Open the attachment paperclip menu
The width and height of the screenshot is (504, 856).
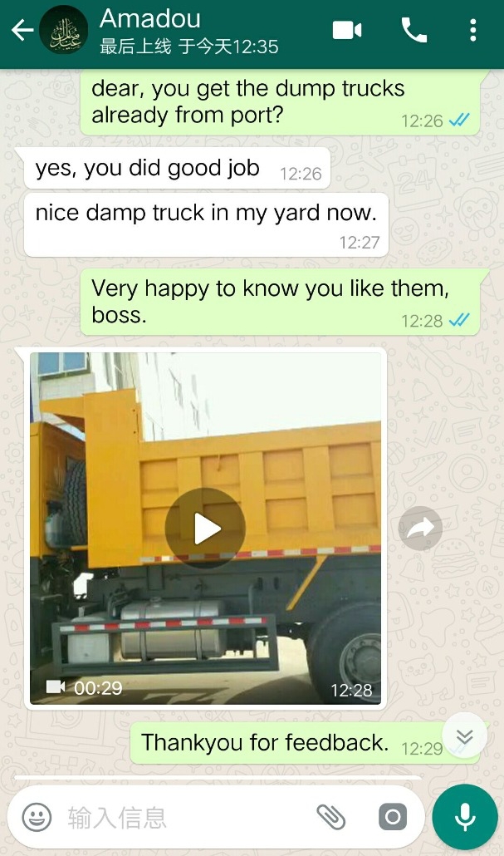tap(331, 817)
